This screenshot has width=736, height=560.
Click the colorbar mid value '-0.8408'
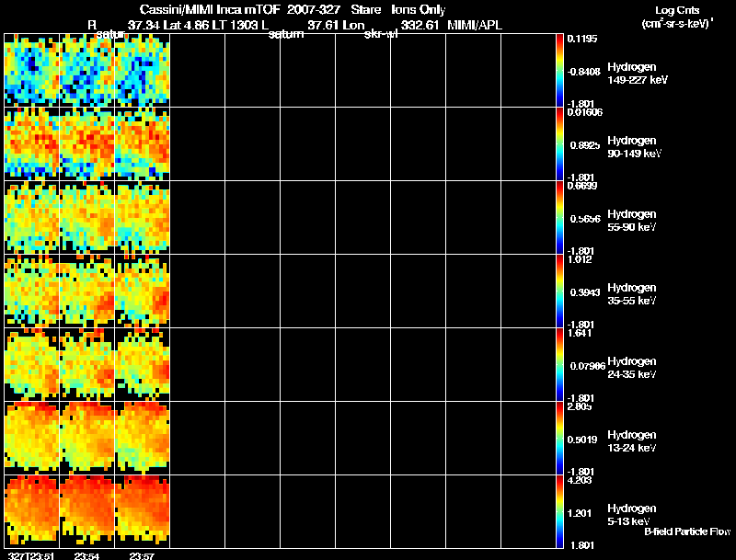pos(583,72)
